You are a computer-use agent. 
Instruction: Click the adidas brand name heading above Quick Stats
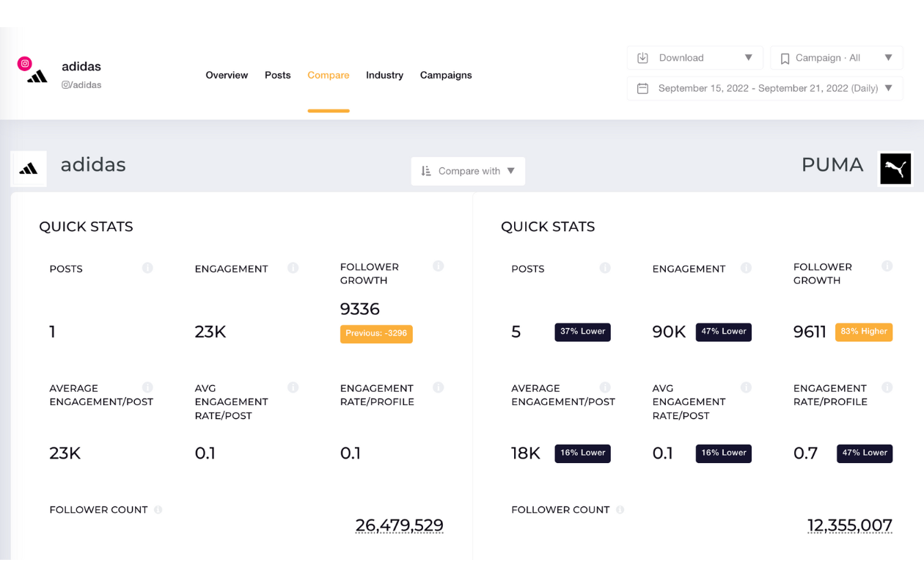coord(93,164)
